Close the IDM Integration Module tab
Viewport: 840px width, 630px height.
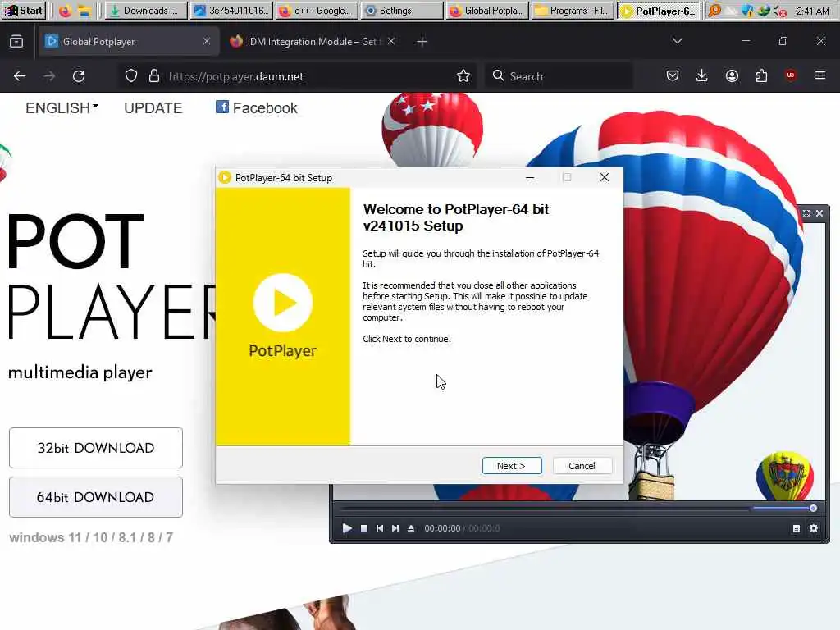391,41
